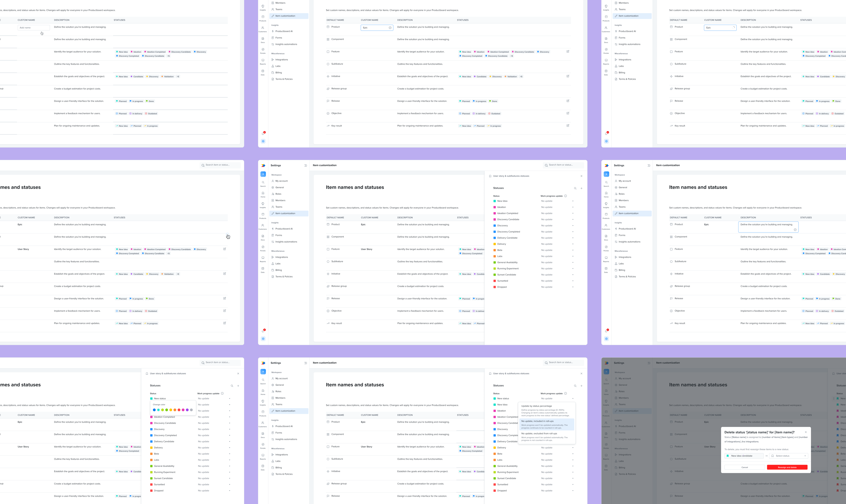Choose No update, excluded from roll-ups
This screenshot has width=846, height=504.
(x=547, y=437)
